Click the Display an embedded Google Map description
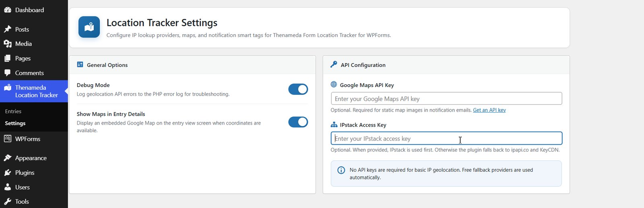 tap(169, 127)
